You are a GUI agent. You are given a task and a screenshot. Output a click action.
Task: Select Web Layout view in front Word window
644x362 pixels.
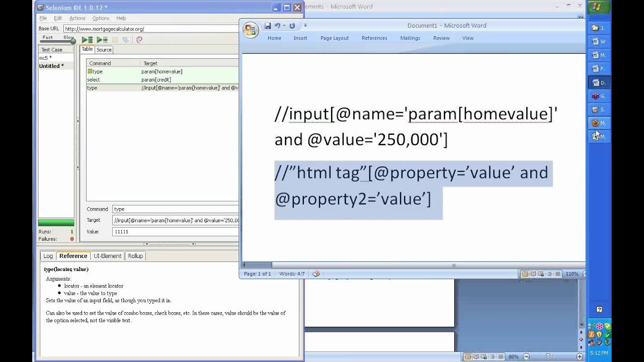click(x=541, y=274)
